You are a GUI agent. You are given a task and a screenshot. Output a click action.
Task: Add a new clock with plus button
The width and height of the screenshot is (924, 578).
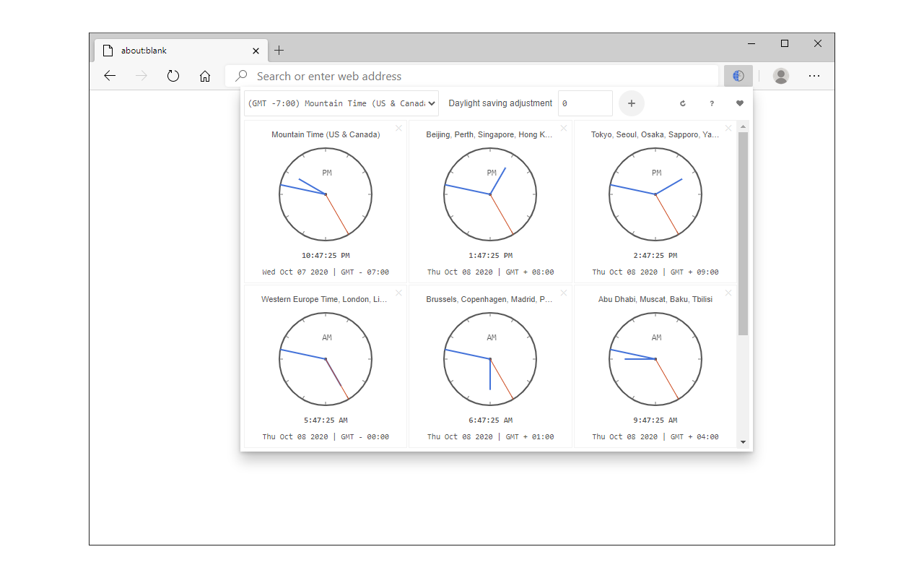pos(632,103)
